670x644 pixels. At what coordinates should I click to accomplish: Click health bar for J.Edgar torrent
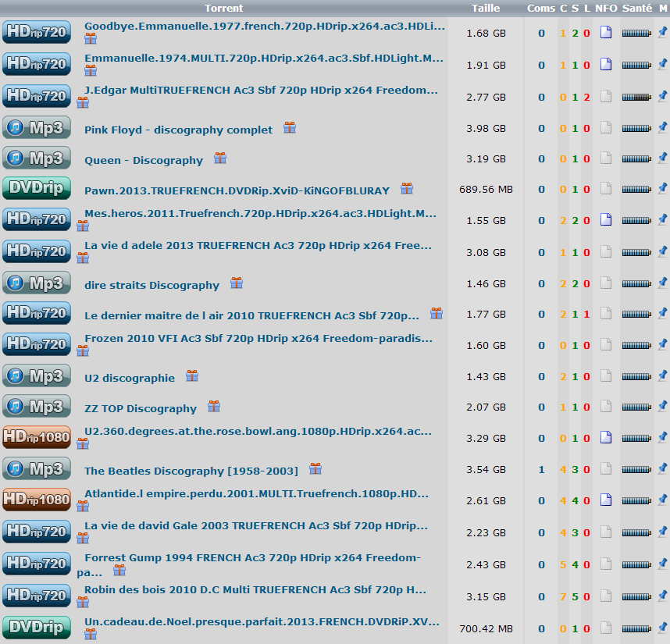[x=636, y=97]
